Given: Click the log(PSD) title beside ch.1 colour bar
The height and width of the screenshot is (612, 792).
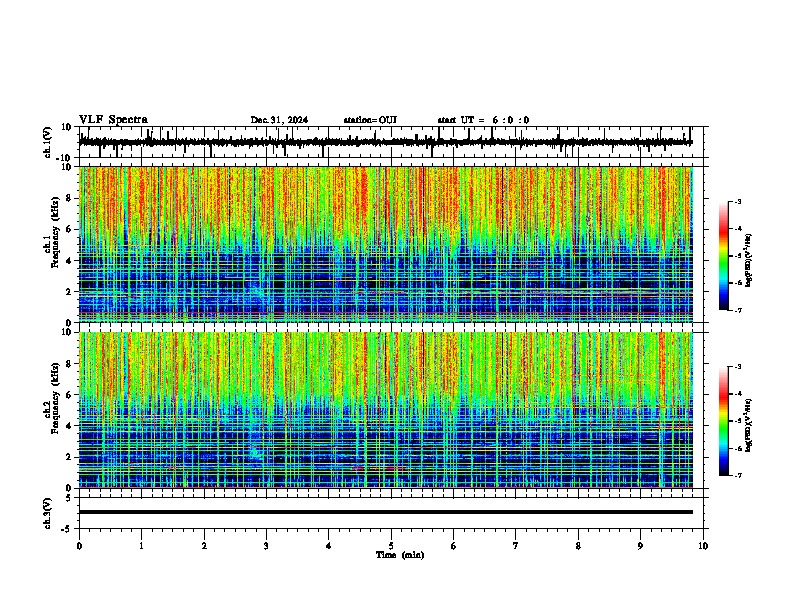Looking at the screenshot, I should tap(749, 261).
